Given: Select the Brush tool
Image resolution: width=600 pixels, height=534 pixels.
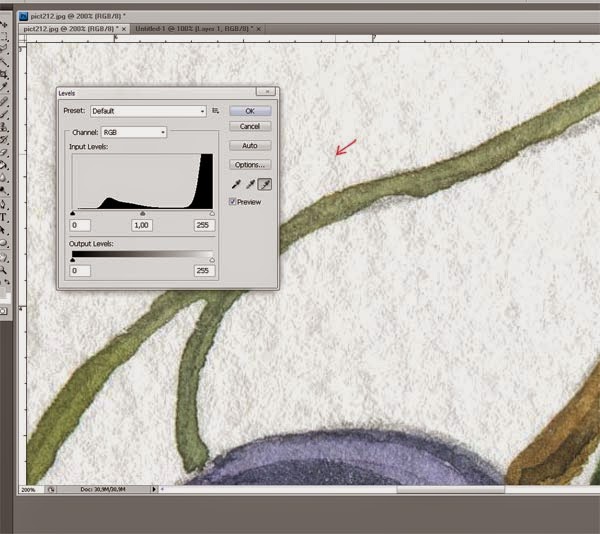Looking at the screenshot, I should coord(4,114).
